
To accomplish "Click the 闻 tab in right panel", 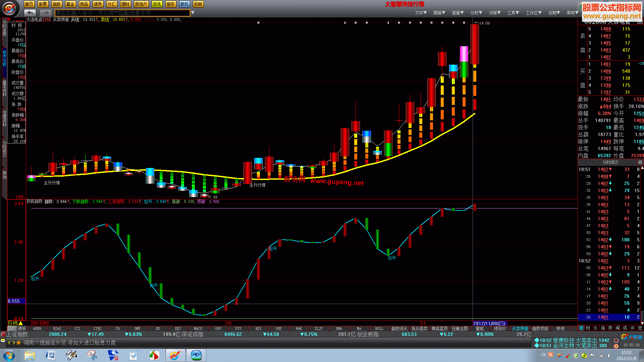I will pyautogui.click(x=618, y=328).
